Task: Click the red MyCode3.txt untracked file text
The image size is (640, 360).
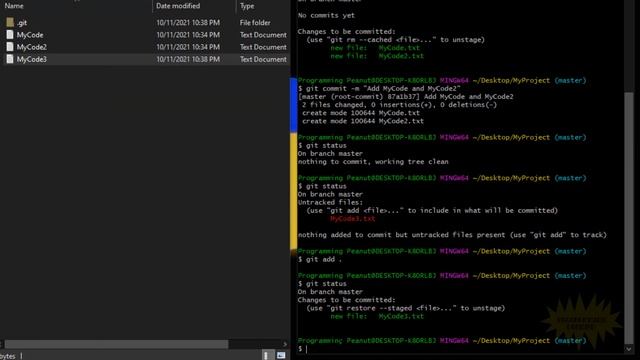Action: coord(353,219)
